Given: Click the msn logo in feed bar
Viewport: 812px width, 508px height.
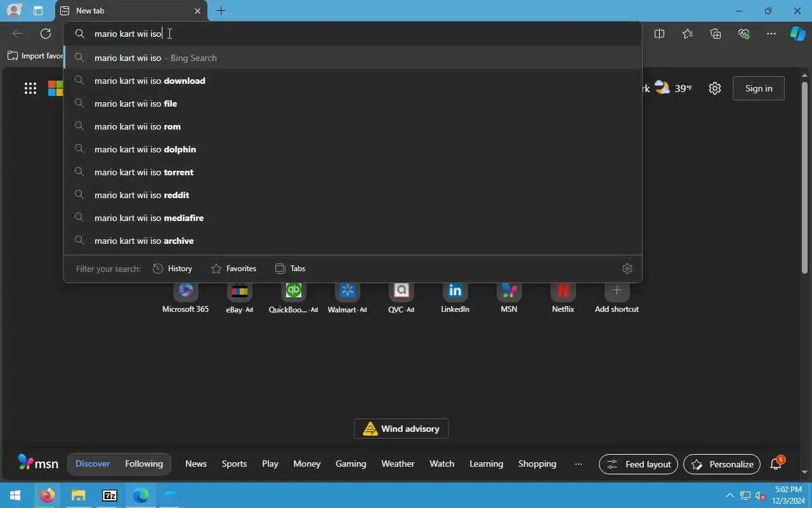Looking at the screenshot, I should click(x=38, y=463).
